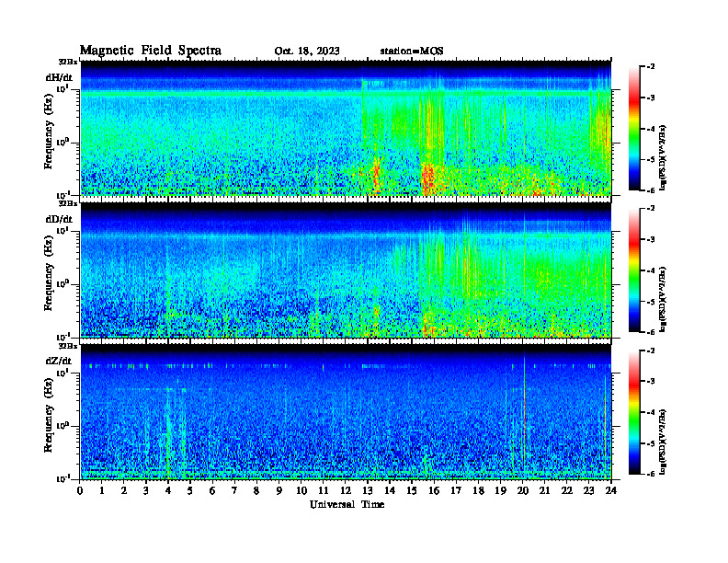Click hour tick label "2" on time axis
Viewport: 728px width, 563px height.
tap(124, 491)
